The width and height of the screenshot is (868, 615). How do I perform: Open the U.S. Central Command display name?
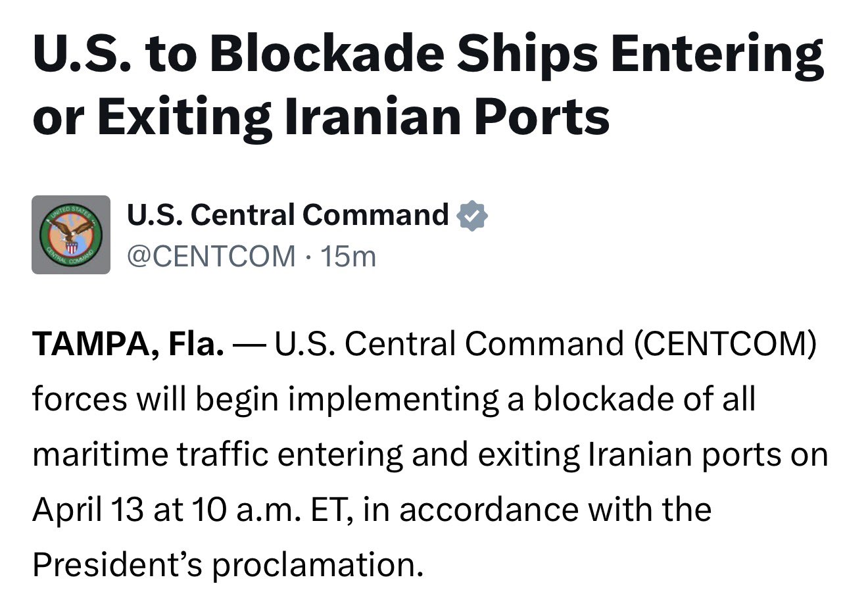[x=287, y=215]
